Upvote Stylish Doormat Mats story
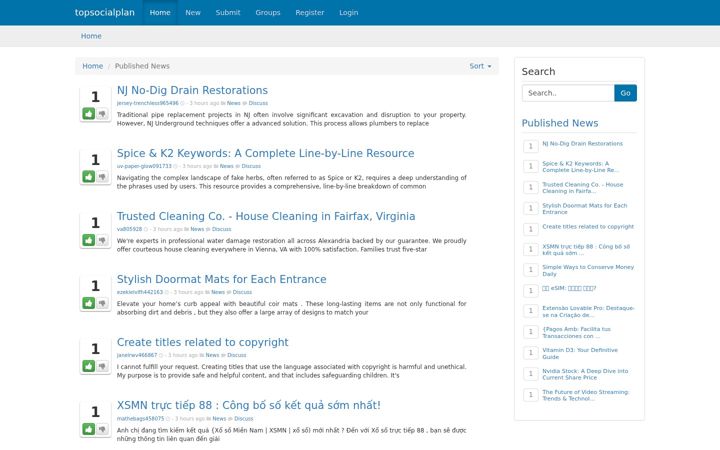 tap(89, 303)
